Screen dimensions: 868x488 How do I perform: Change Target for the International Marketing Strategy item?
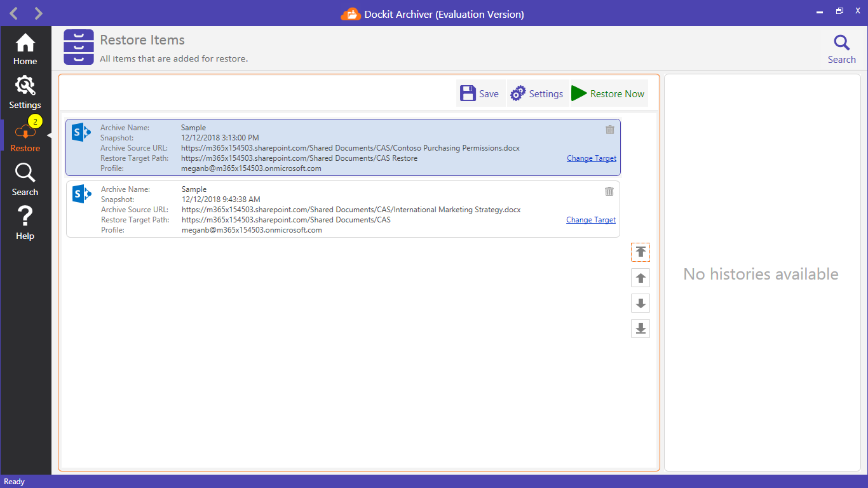(590, 219)
